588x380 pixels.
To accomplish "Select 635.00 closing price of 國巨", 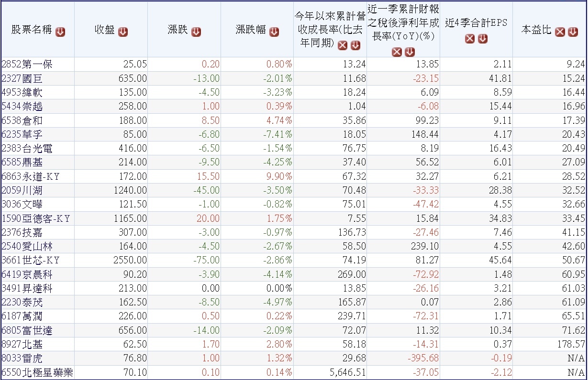I will (x=111, y=78).
